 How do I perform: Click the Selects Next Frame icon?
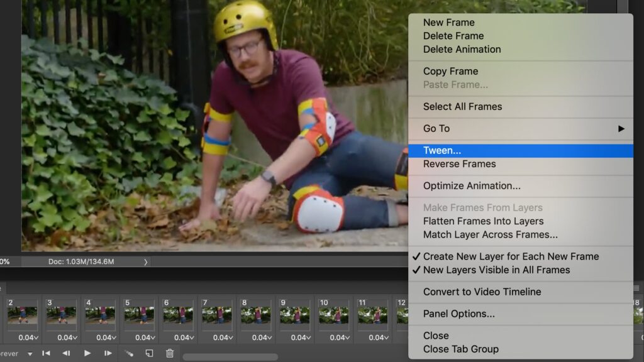(x=108, y=353)
